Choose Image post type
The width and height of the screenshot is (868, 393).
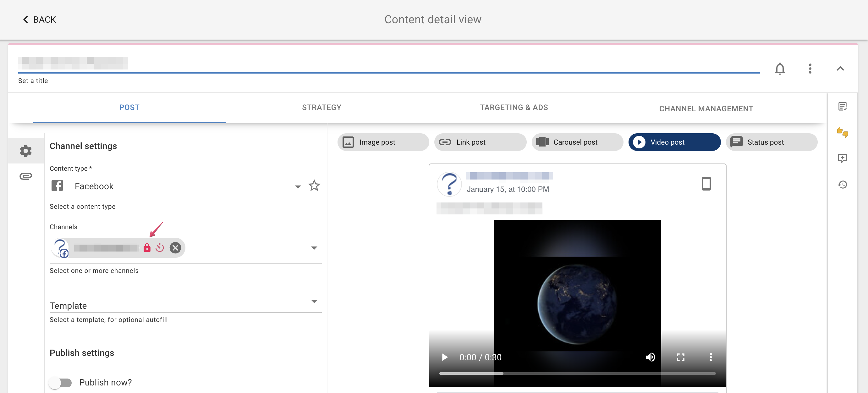[x=383, y=142]
